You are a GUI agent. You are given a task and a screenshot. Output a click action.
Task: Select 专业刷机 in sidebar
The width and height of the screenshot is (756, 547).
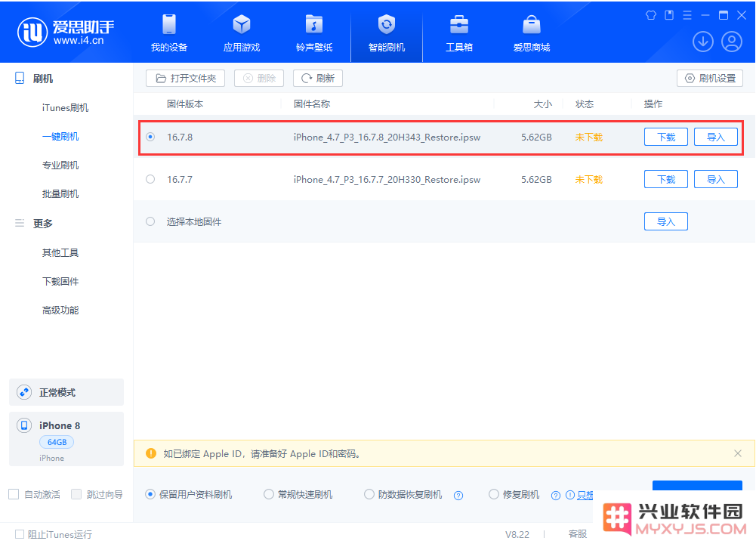pyautogui.click(x=60, y=165)
